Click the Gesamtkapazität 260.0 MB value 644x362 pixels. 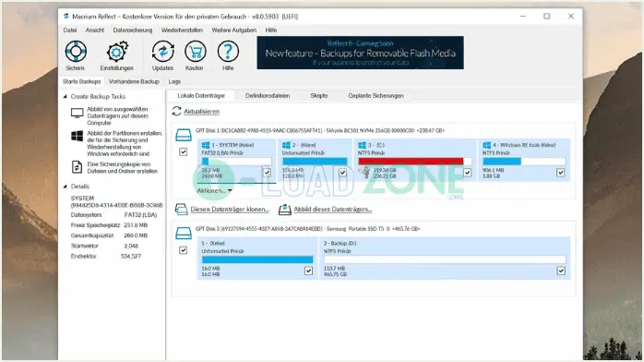point(136,235)
